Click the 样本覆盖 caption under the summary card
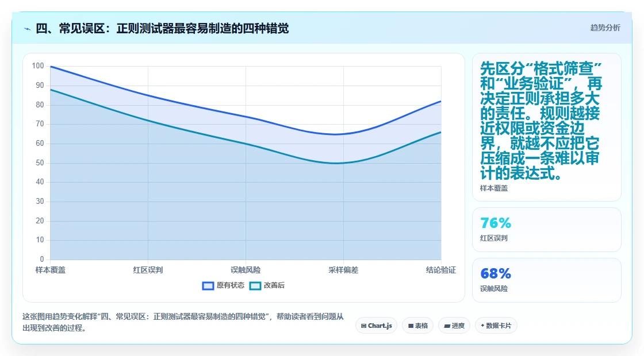The image size is (644, 356). click(494, 188)
